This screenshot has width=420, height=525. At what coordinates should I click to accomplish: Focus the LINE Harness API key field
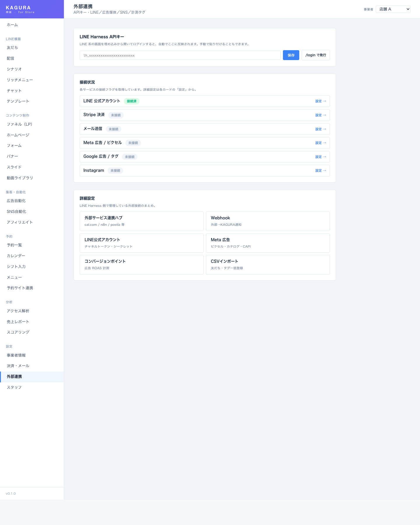[x=180, y=55]
